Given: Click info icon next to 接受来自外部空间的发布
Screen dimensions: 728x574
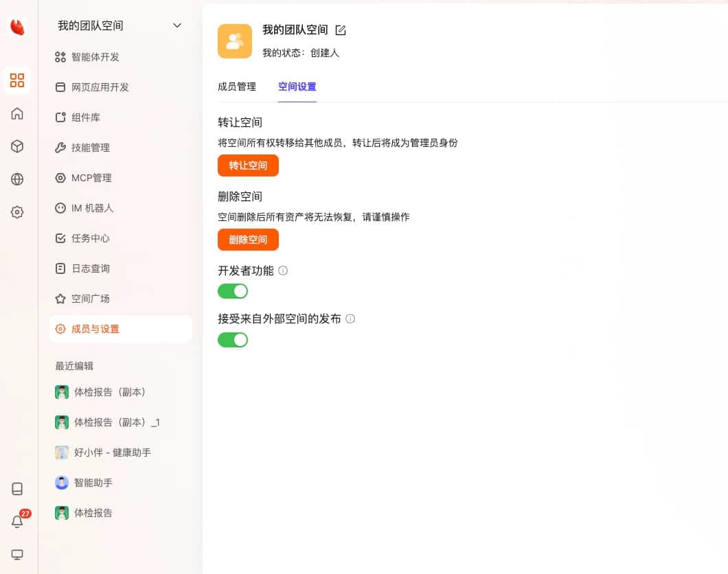Looking at the screenshot, I should click(350, 319).
